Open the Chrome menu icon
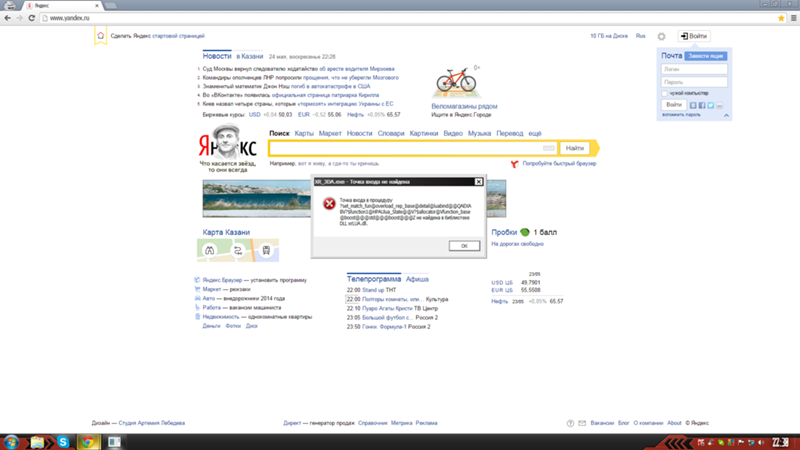The width and height of the screenshot is (800, 450). click(x=793, y=18)
